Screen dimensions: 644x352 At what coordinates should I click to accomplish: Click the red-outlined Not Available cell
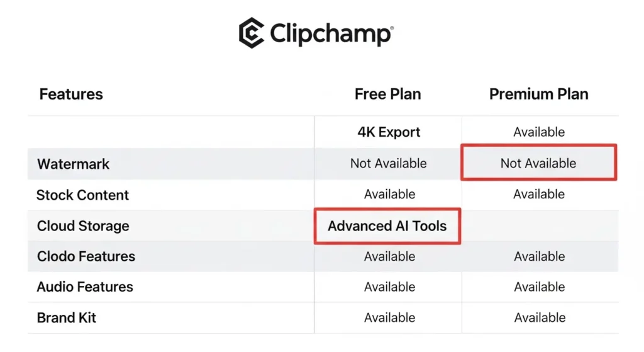[538, 163]
